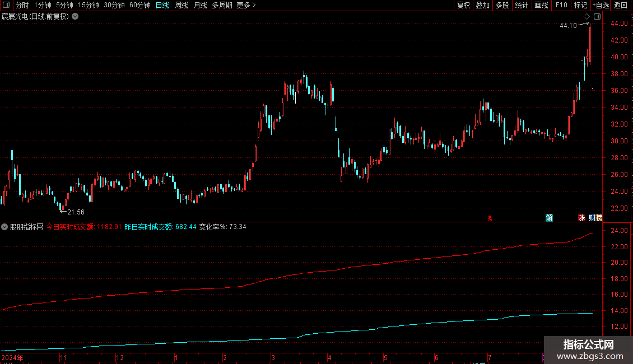633x364 pixels.
Task: Open the 多股 multi-stock view
Action: [502, 5]
